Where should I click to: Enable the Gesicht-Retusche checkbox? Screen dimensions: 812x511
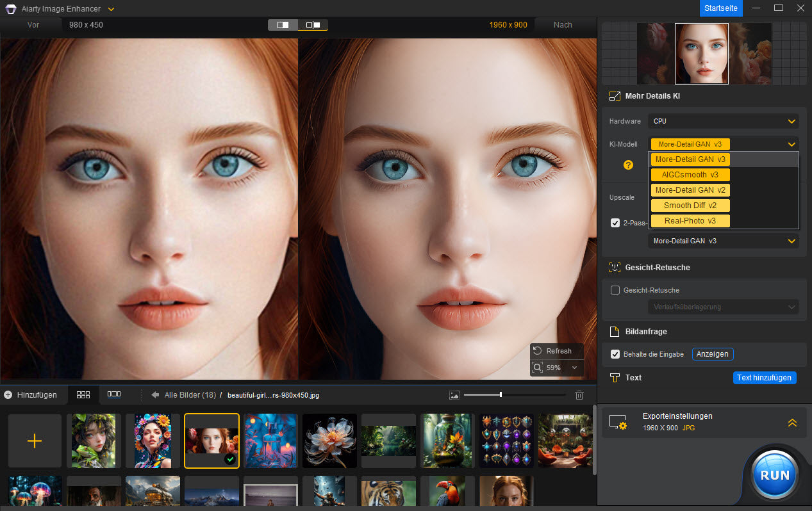pyautogui.click(x=617, y=290)
